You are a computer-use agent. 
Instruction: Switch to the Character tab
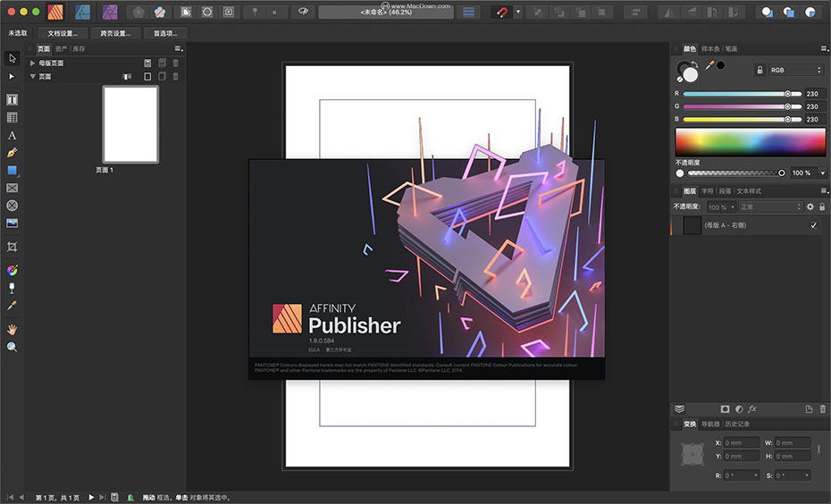pyautogui.click(x=708, y=191)
